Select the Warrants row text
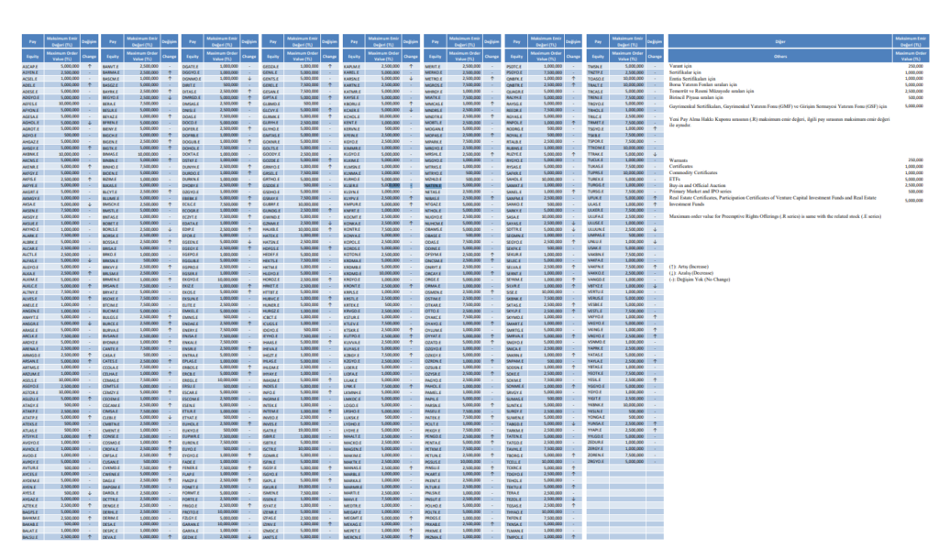 tap(679, 160)
